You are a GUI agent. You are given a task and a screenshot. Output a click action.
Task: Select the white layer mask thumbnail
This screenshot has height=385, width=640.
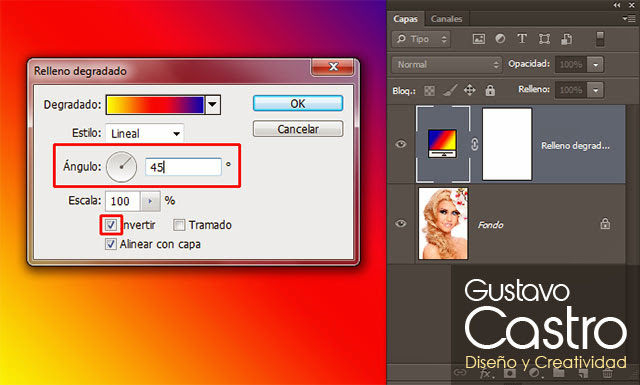(x=507, y=144)
